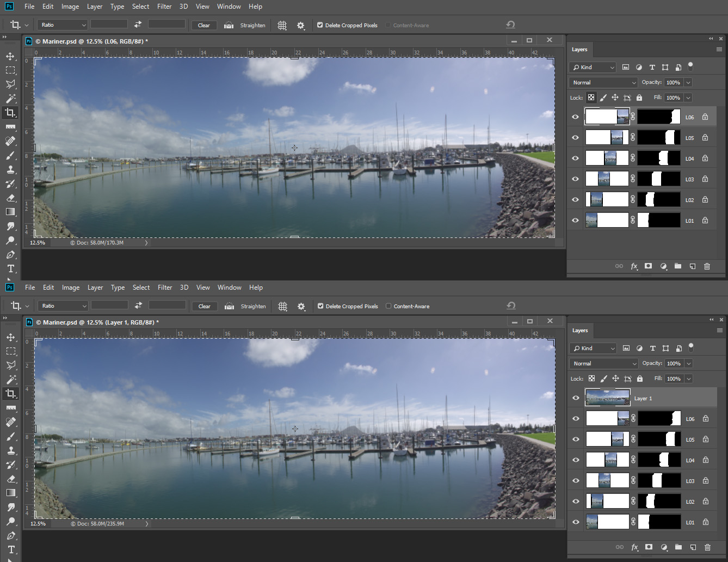Open the Ratio dropdown in the upper options bar
This screenshot has height=562, width=728.
[63, 25]
